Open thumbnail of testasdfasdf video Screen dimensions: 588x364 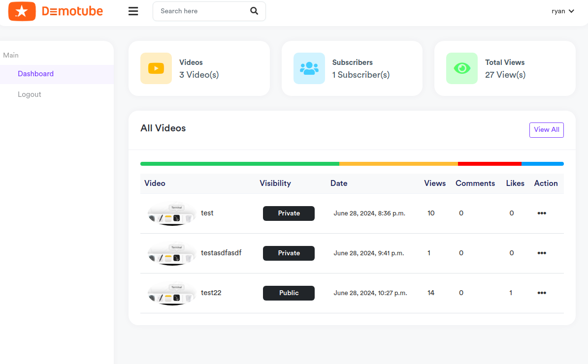[172, 253]
